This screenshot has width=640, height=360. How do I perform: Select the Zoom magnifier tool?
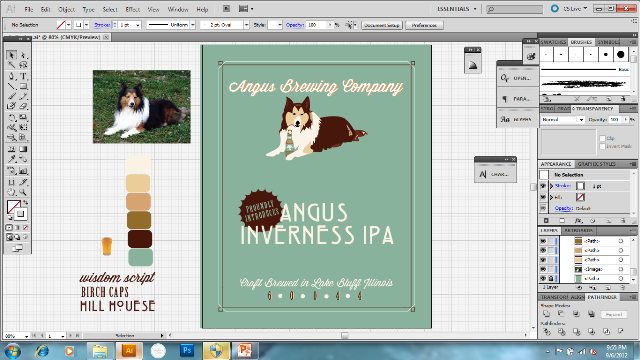click(x=23, y=192)
